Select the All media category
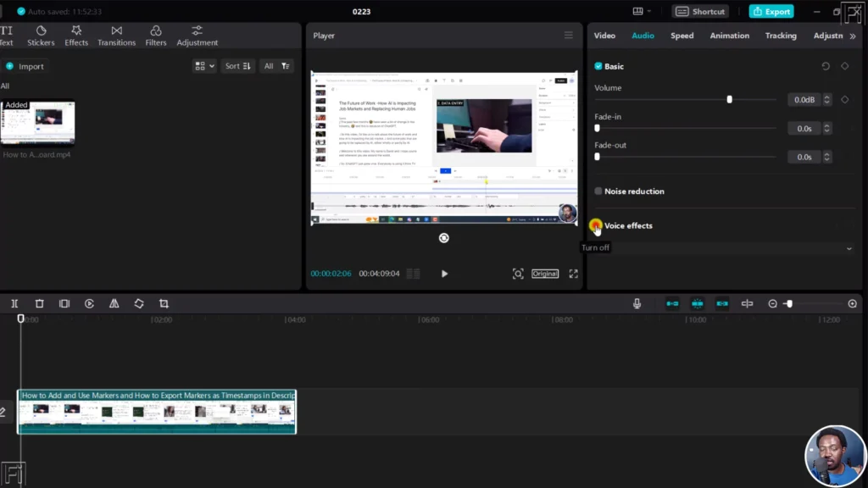Image resolution: width=868 pixels, height=488 pixels. pos(5,86)
